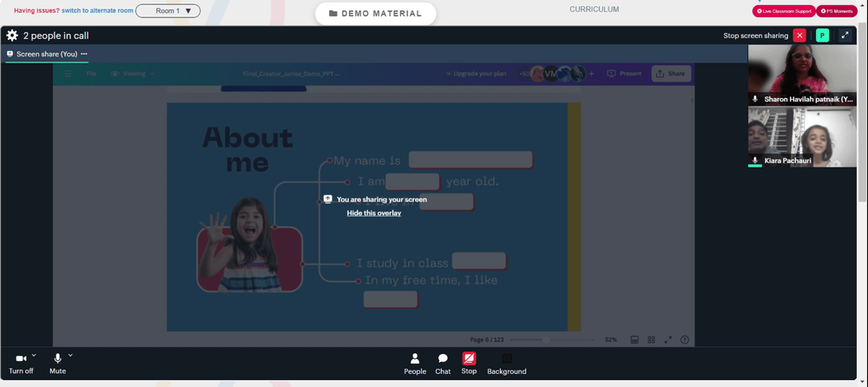
Task: Click the free time blank box
Action: tap(391, 299)
